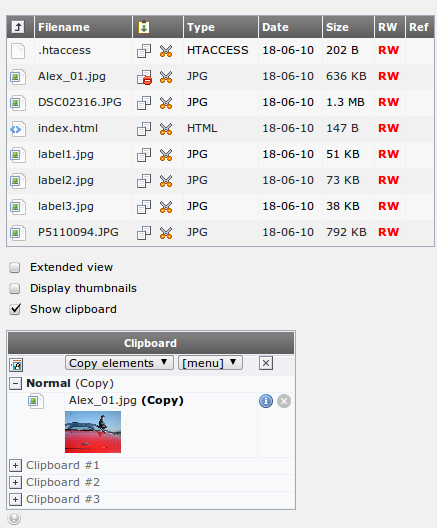Sort list by Filename column header
Viewport: 437px width, 528px height.
64,27
